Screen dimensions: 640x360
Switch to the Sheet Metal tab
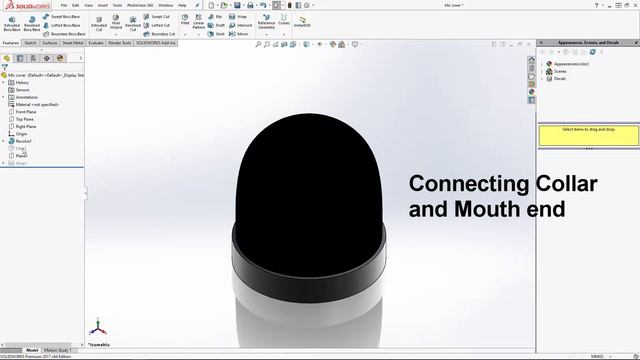tap(73, 42)
